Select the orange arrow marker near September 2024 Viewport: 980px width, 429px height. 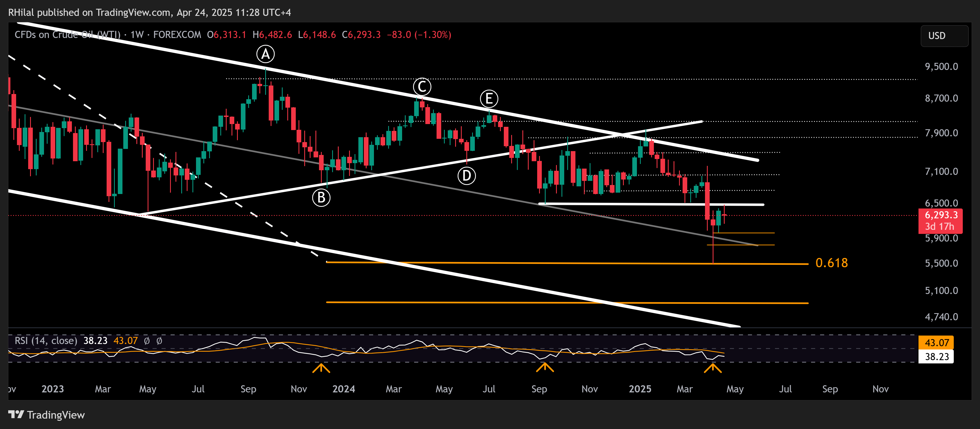[x=545, y=368]
